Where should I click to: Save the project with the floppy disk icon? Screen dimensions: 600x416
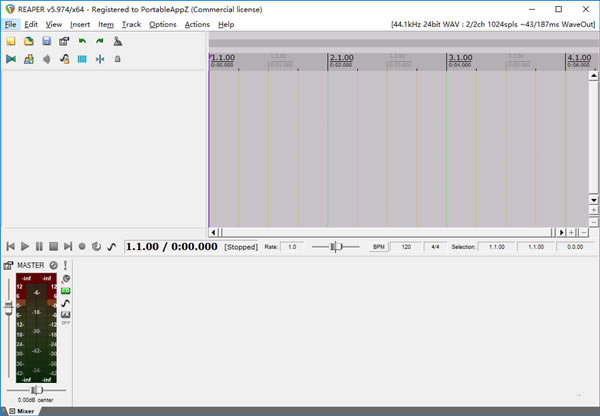[46, 41]
